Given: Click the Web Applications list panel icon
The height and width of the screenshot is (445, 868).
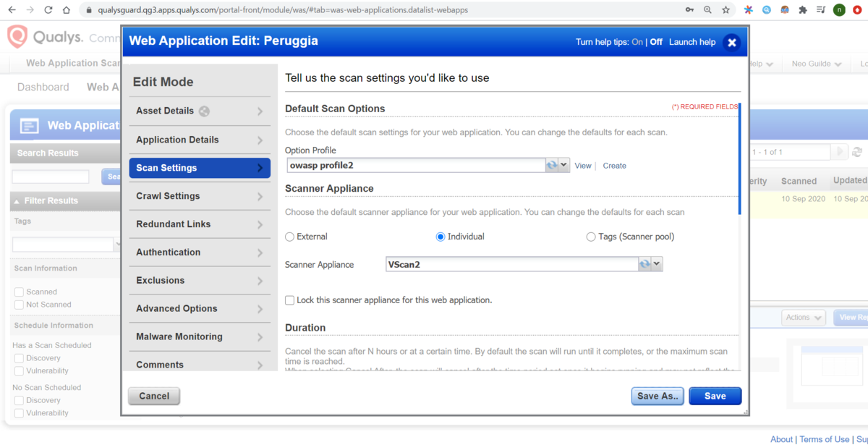Looking at the screenshot, I should 30,126.
